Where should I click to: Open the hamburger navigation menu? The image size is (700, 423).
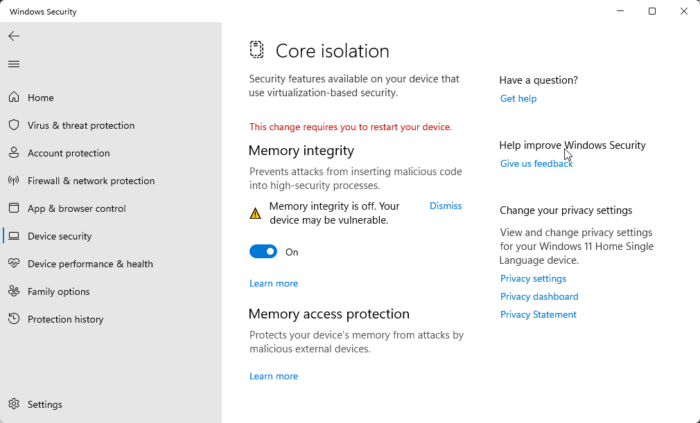[14, 64]
